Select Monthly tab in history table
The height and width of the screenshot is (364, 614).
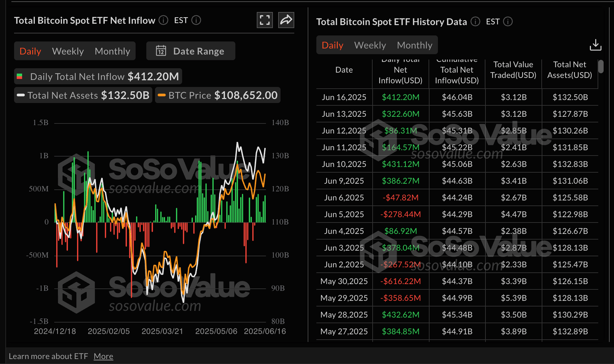(415, 45)
